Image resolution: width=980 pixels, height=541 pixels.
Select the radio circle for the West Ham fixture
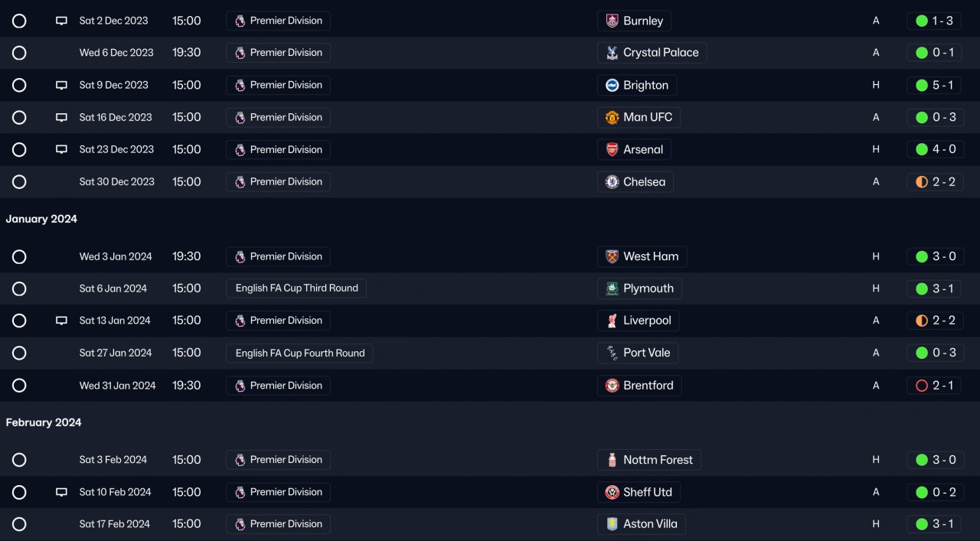coord(19,256)
